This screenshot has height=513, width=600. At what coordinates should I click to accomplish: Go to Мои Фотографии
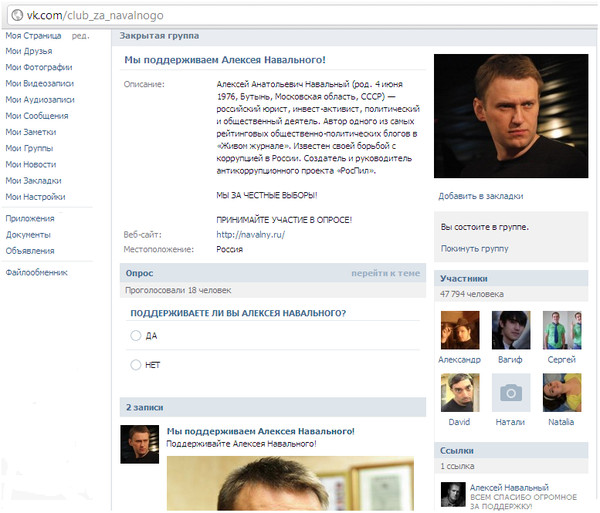(39, 67)
